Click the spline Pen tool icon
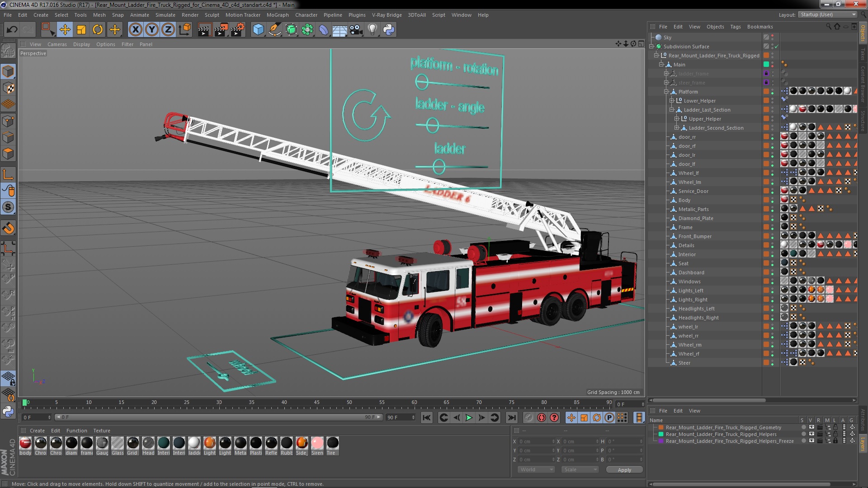Image resolution: width=868 pixels, height=488 pixels. pyautogui.click(x=275, y=30)
